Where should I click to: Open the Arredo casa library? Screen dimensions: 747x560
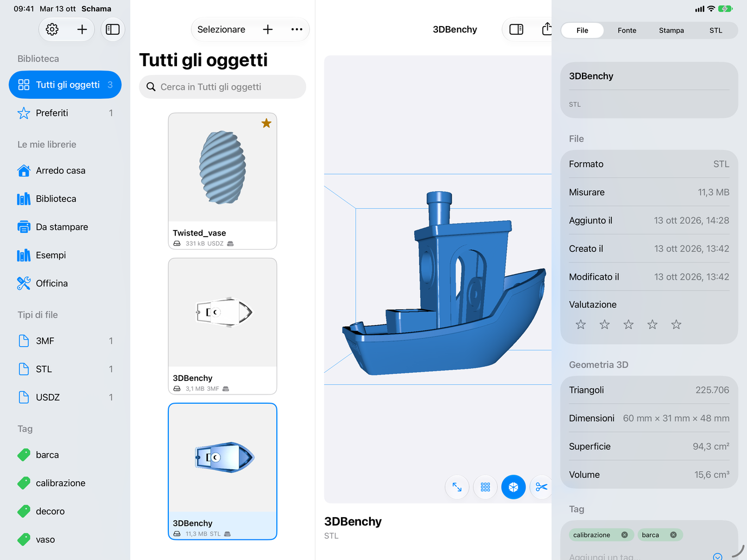coord(65,170)
